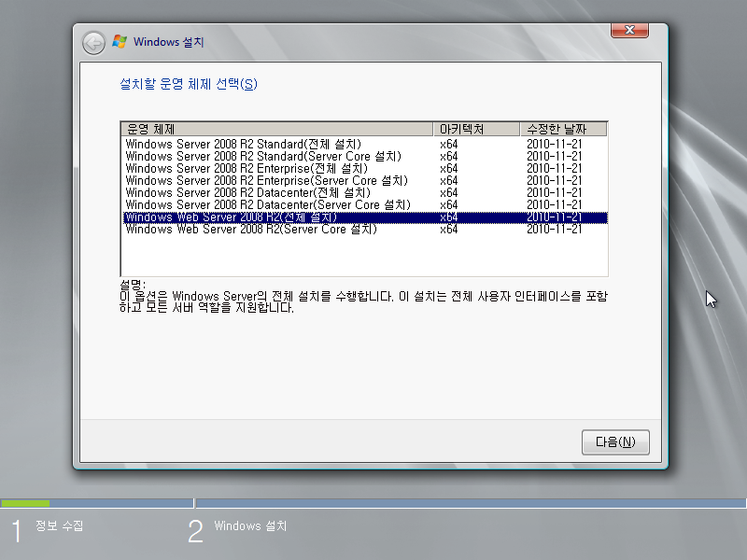Select Windows Server 2008 R2 Enterprise(전체 설치)

point(365,169)
